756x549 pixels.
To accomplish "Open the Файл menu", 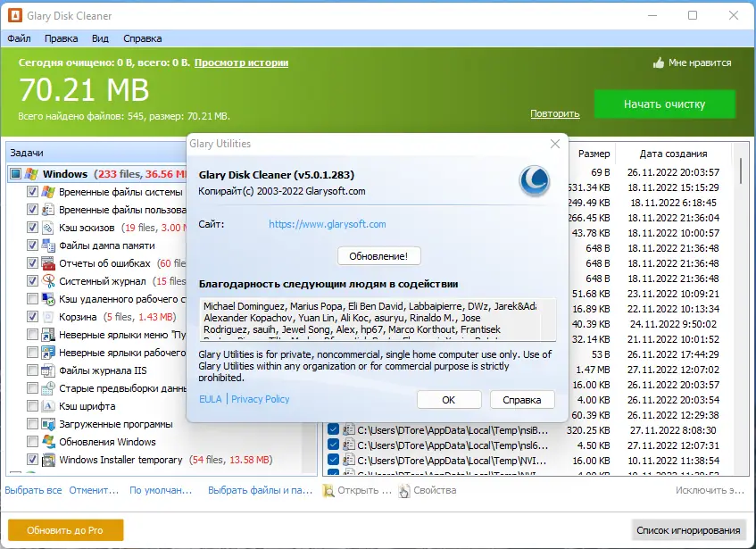I will tap(20, 38).
